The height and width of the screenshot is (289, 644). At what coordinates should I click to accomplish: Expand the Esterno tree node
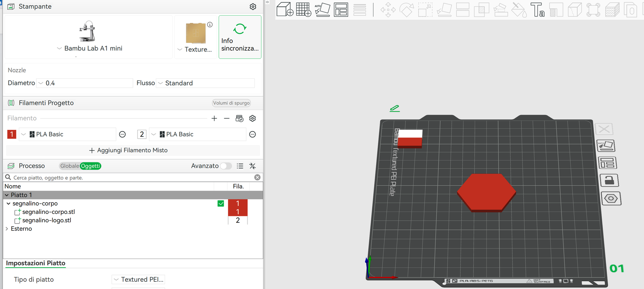[x=6, y=229]
